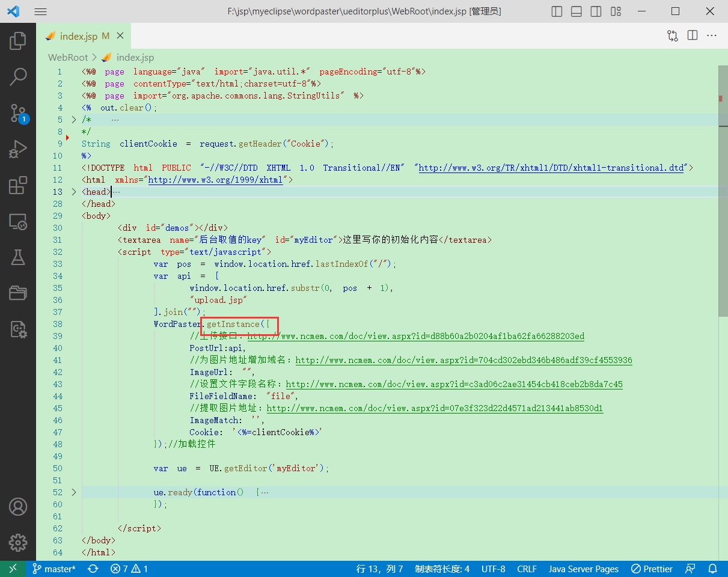The image size is (728, 577).
Task: Open the Extensions view
Action: pos(18,185)
